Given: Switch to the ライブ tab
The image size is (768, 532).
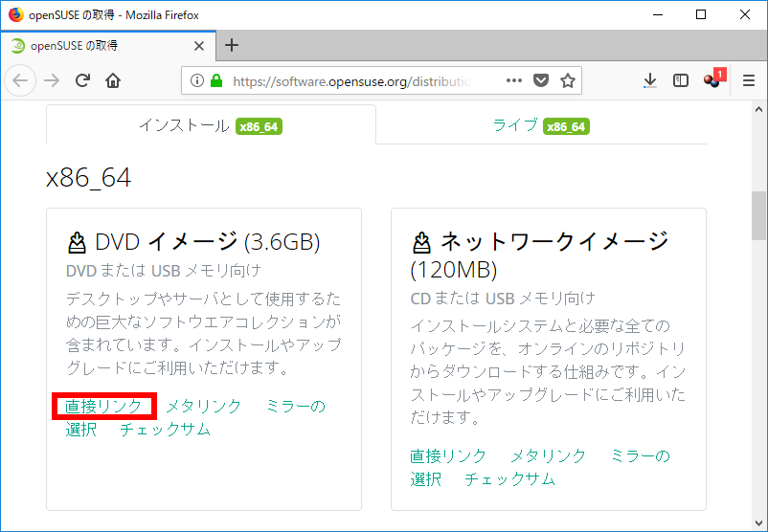Looking at the screenshot, I should pyautogui.click(x=541, y=125).
